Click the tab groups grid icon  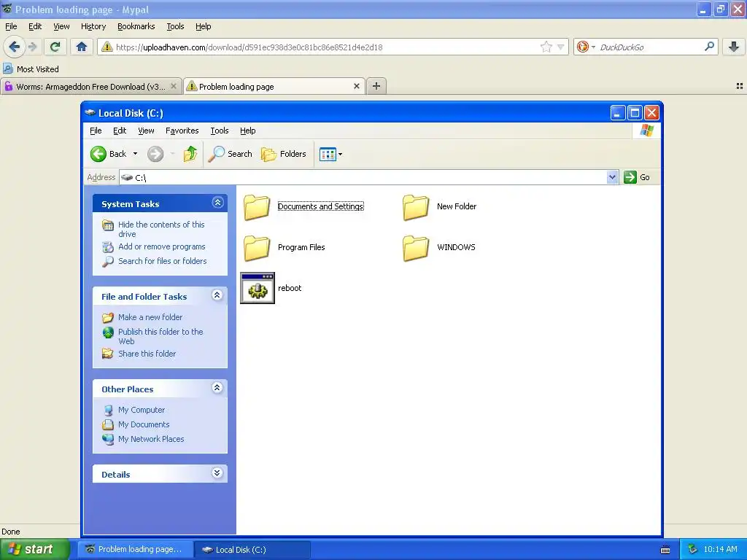click(740, 86)
